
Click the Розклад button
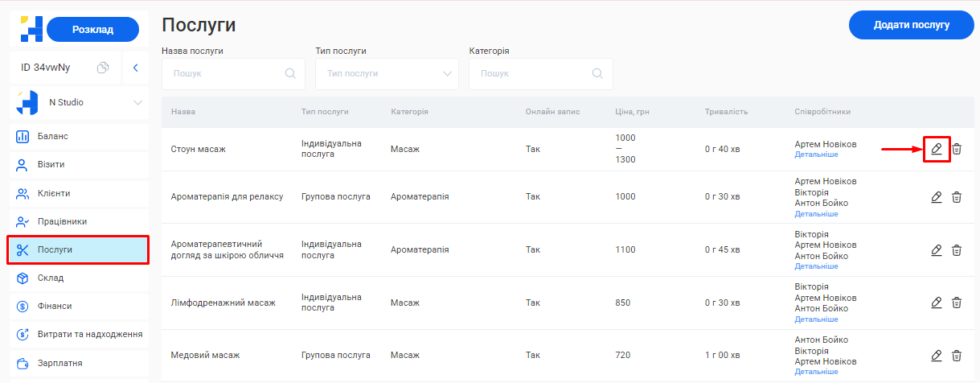92,30
